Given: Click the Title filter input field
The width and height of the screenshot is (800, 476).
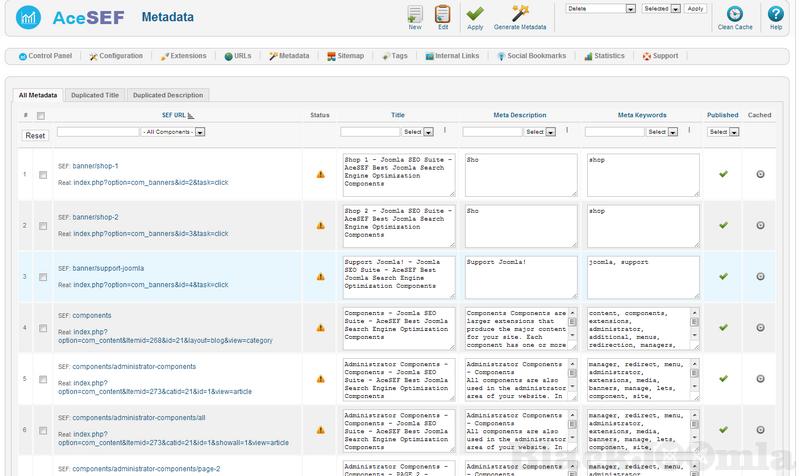Looking at the screenshot, I should pos(369,131).
